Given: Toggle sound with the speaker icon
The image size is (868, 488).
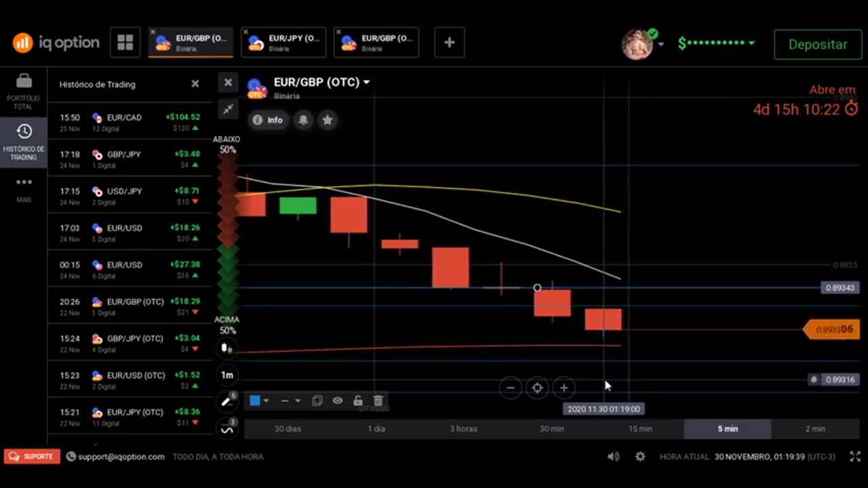Looking at the screenshot, I should 613,457.
